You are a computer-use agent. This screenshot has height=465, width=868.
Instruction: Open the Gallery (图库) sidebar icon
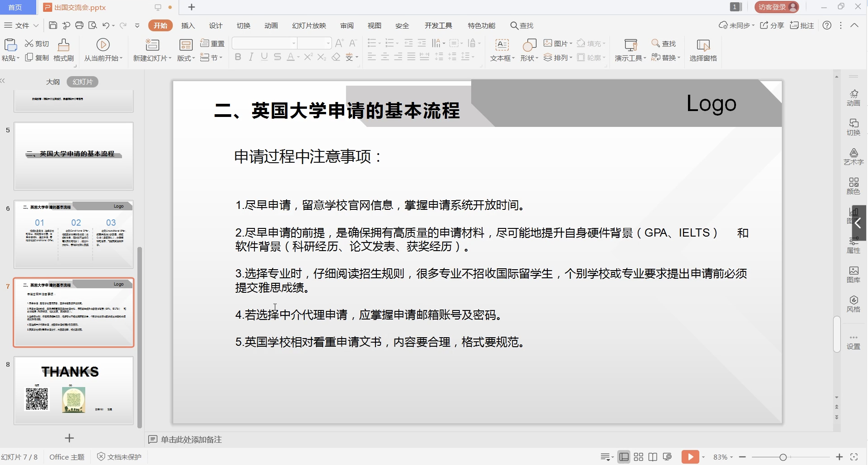(x=853, y=274)
